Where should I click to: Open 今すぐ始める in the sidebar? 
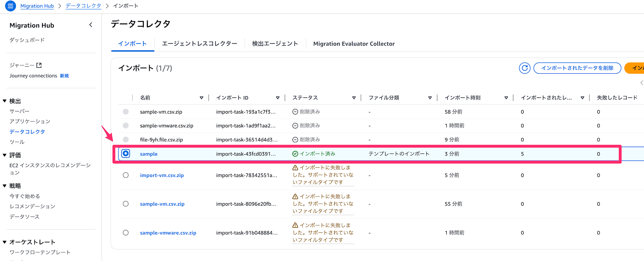[x=25, y=196]
